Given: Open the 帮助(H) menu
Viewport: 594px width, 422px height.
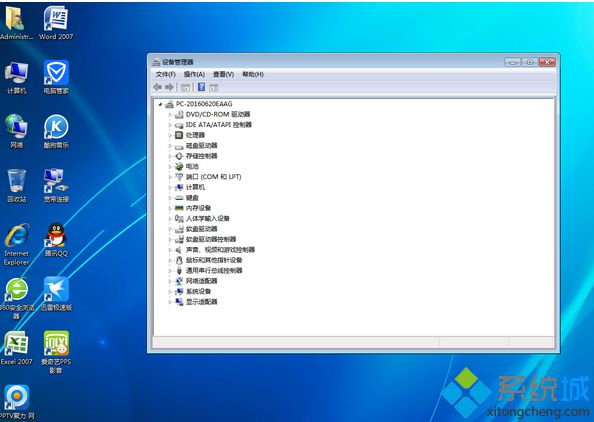Looking at the screenshot, I should (x=253, y=74).
